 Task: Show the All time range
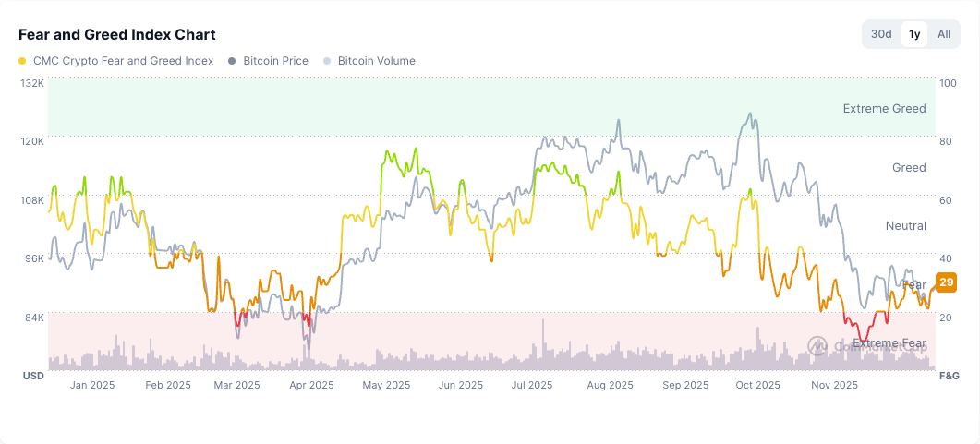click(x=943, y=34)
